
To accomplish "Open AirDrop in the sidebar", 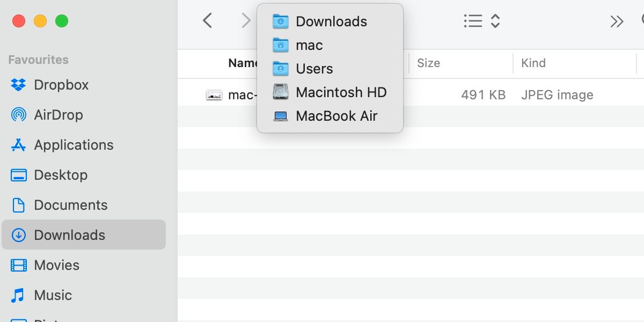I will coord(83,115).
